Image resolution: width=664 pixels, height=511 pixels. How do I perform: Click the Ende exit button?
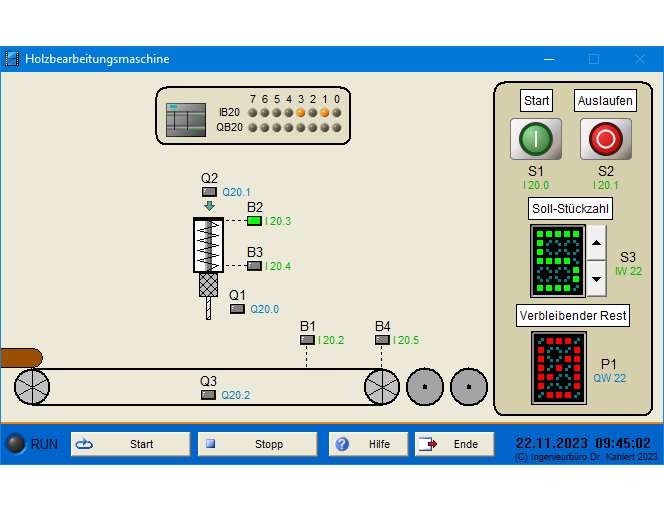(454, 444)
